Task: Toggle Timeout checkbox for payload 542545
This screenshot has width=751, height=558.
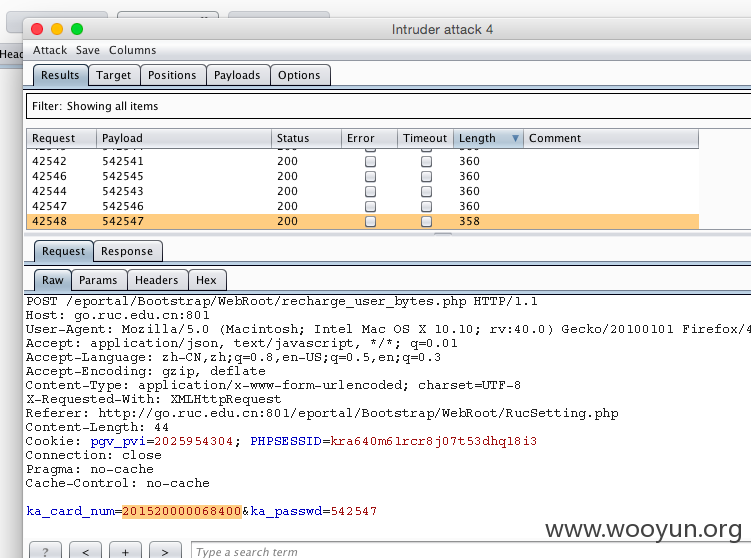Action: 426,176
